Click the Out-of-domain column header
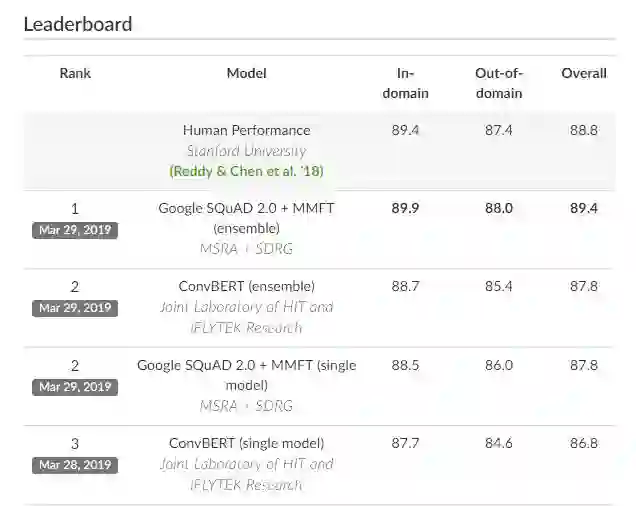The width and height of the screenshot is (636, 506). coord(499,83)
